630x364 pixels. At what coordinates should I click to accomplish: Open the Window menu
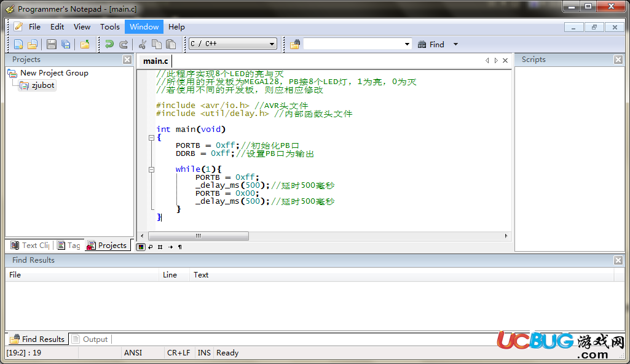click(x=144, y=27)
